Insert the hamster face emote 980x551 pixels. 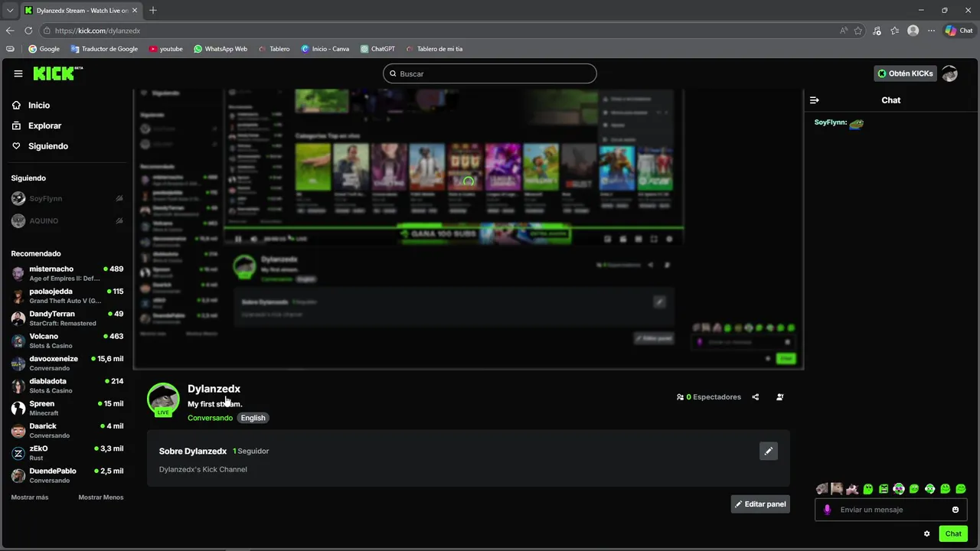pos(837,489)
